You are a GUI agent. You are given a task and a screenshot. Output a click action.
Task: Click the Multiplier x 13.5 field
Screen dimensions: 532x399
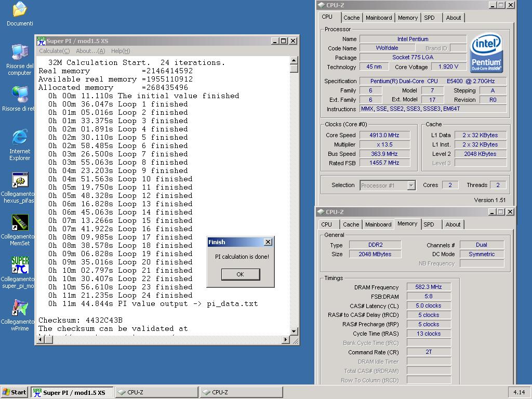384,144
